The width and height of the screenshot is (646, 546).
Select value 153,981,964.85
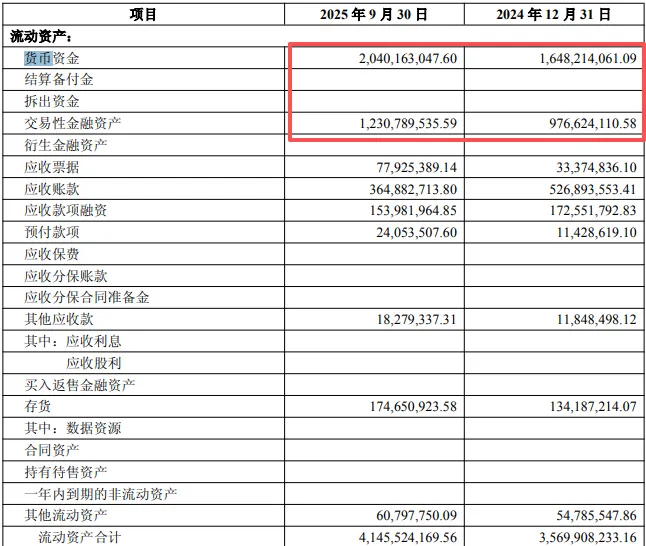[413, 211]
